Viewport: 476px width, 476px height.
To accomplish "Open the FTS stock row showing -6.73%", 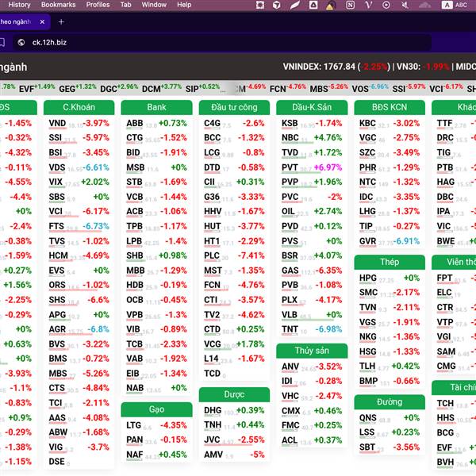I will [x=79, y=226].
